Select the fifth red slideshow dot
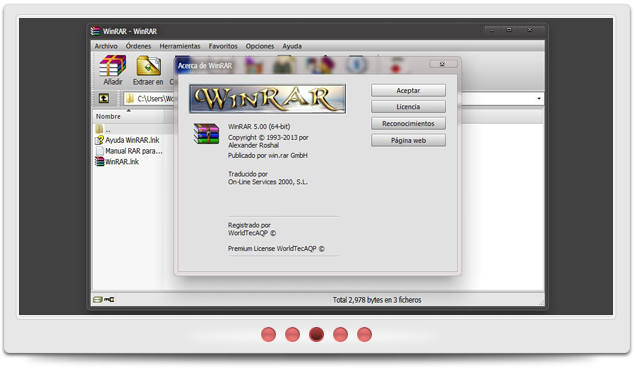Image resolution: width=635 pixels, height=373 pixels. pyautogui.click(x=364, y=335)
